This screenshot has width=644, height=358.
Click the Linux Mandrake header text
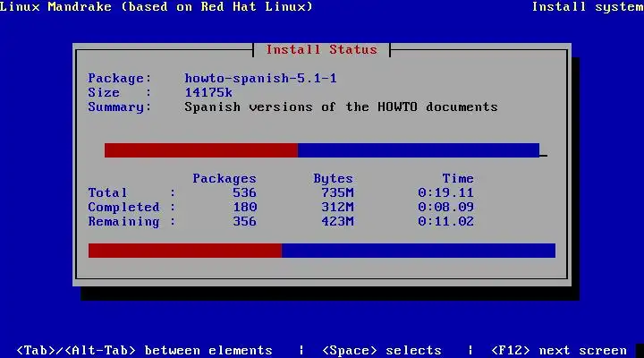tap(156, 6)
